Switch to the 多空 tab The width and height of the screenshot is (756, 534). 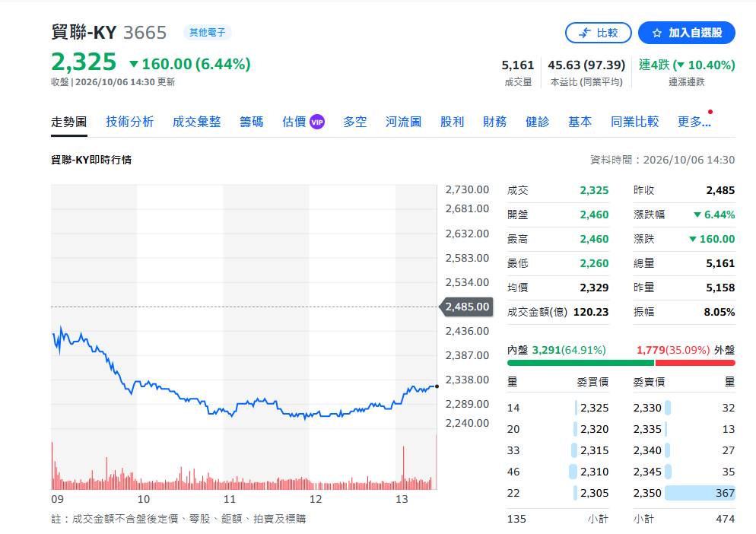tap(355, 122)
